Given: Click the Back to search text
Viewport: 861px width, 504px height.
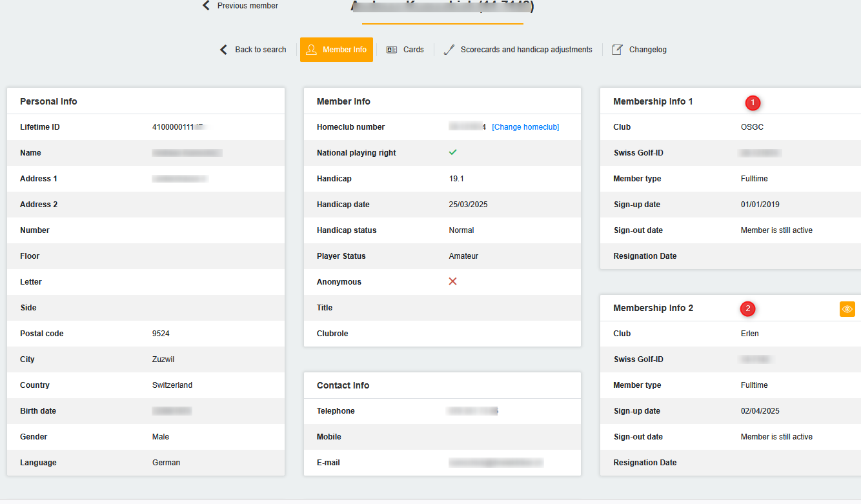Looking at the screenshot, I should tap(260, 50).
